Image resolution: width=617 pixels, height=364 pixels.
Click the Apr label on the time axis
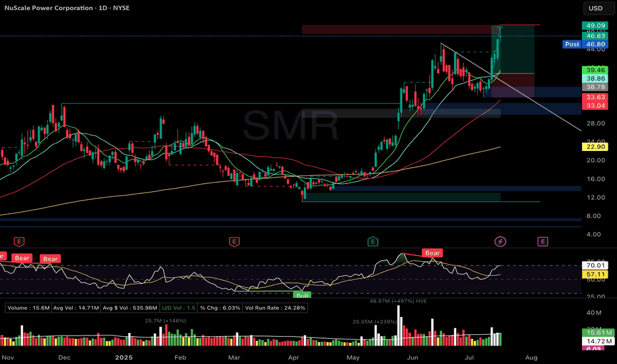293,357
